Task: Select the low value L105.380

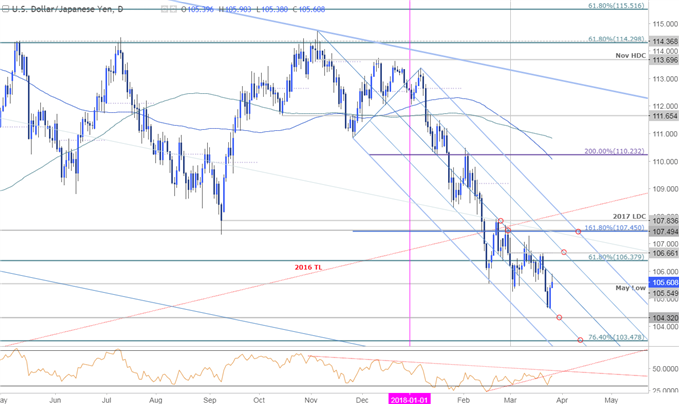Action: pyautogui.click(x=272, y=9)
